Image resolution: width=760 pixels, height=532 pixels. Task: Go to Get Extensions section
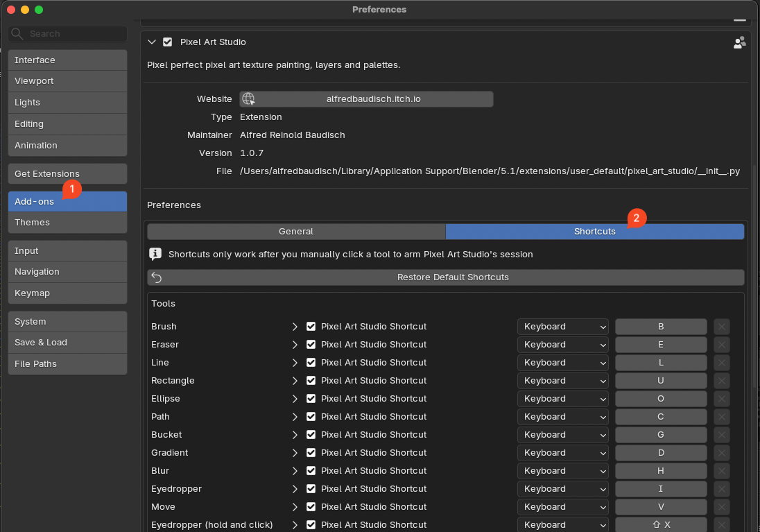(67, 173)
